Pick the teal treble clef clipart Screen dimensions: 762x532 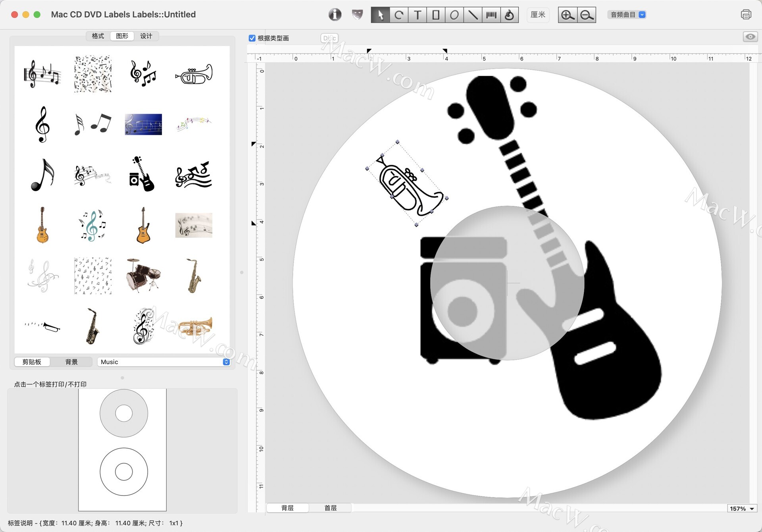pos(92,225)
